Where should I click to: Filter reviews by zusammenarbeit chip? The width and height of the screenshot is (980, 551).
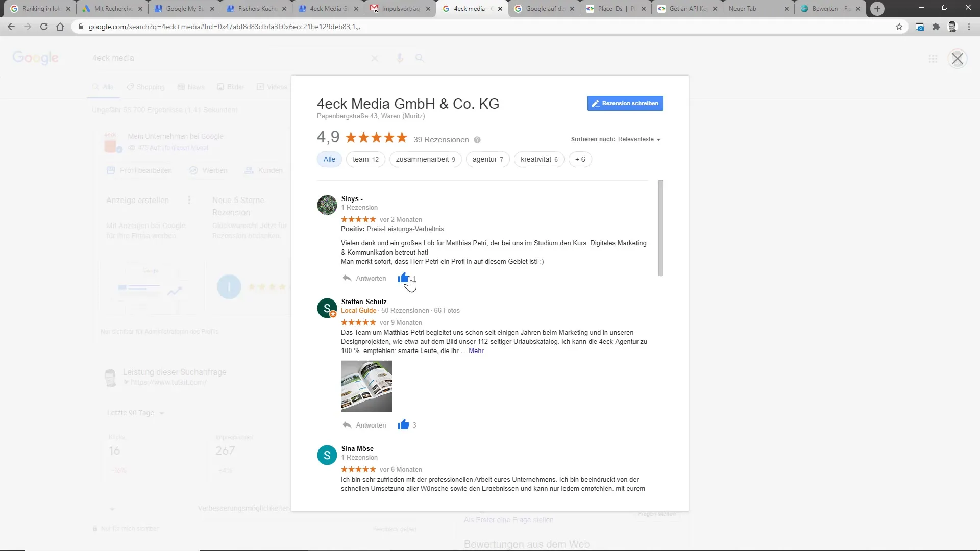coord(425,159)
